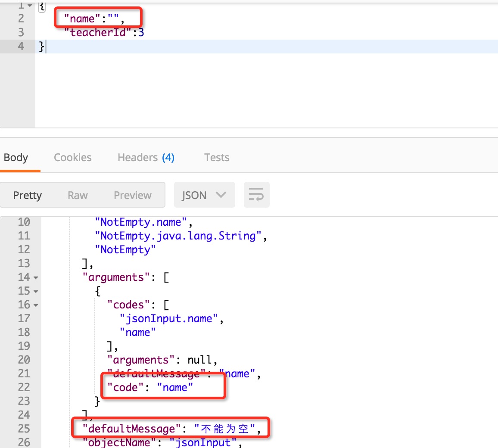Image resolution: width=498 pixels, height=448 pixels.
Task: Click the "objectName": "jsonInput" line
Action: pos(162,442)
